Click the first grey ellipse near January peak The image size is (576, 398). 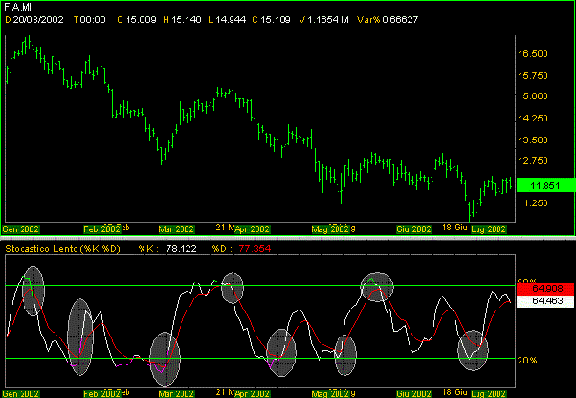click(x=33, y=291)
